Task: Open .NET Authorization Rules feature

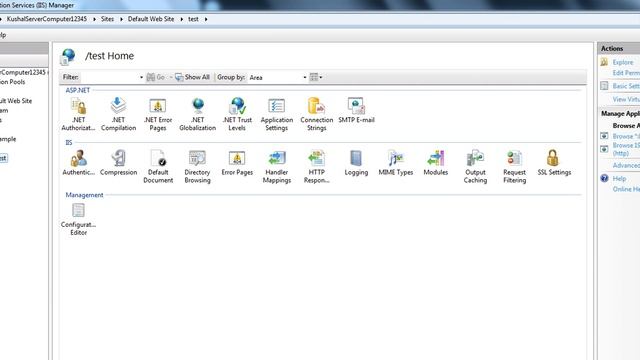Action: pos(78,114)
